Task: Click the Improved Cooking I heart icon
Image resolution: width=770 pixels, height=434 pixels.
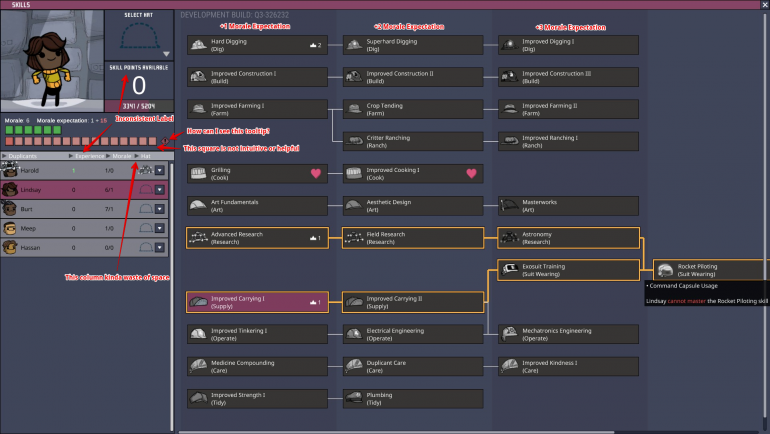Action: point(471,173)
